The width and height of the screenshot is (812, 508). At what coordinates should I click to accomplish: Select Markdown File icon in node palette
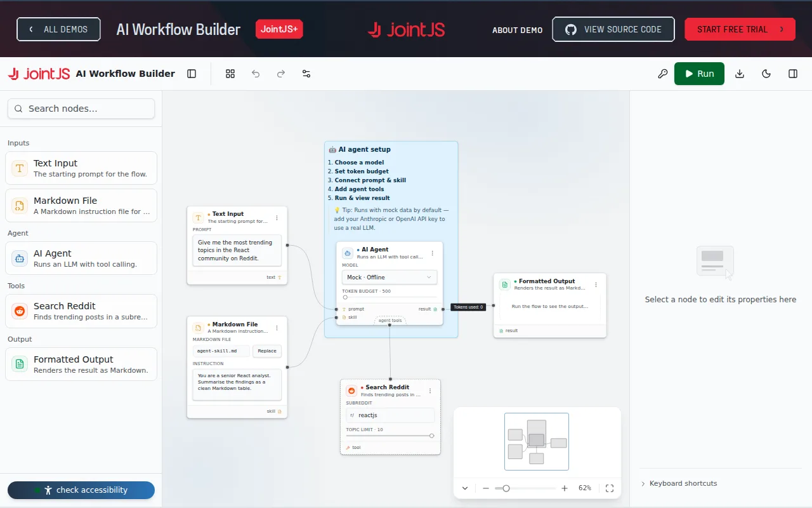(20, 206)
